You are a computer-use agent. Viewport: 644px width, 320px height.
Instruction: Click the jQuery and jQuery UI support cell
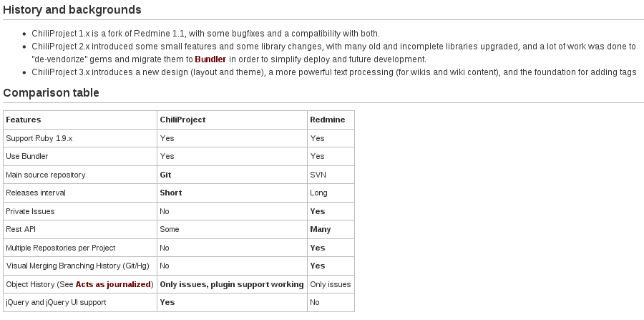pyautogui.click(x=80, y=302)
